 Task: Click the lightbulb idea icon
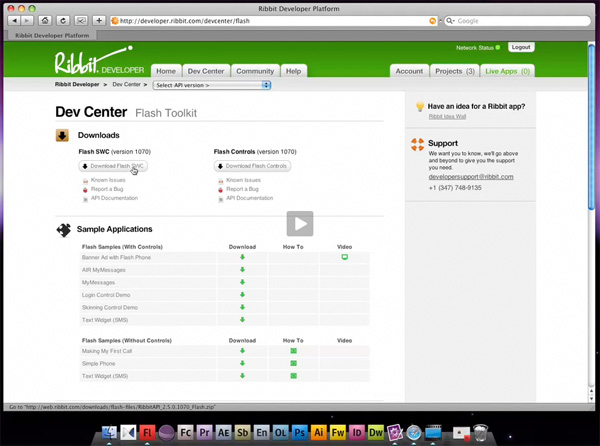[x=419, y=107]
